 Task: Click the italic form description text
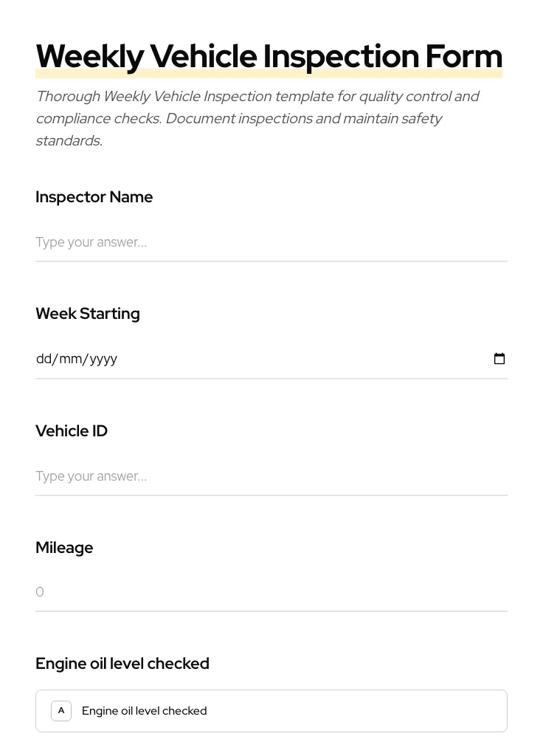[x=257, y=118]
